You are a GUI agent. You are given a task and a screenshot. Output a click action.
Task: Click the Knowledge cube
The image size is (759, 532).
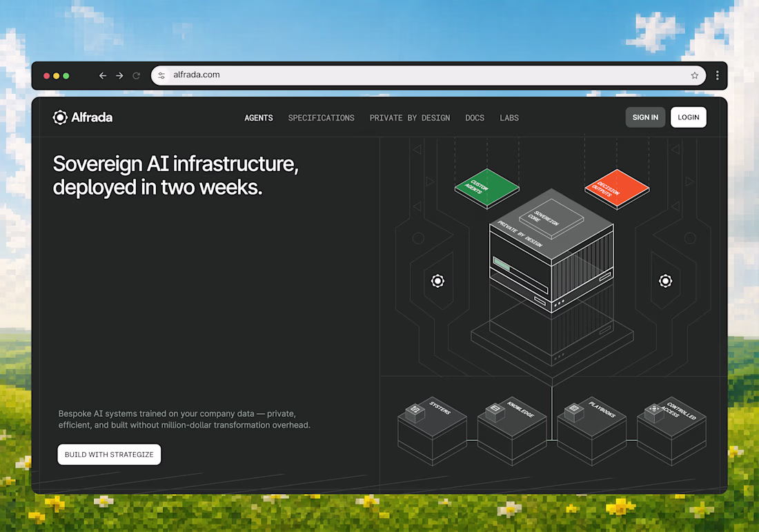click(512, 431)
